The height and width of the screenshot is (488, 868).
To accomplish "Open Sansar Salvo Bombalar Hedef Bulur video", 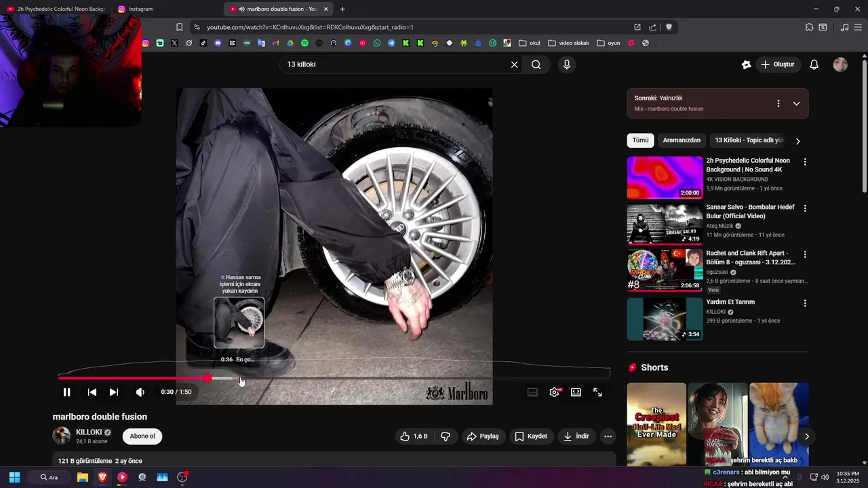I will point(665,224).
